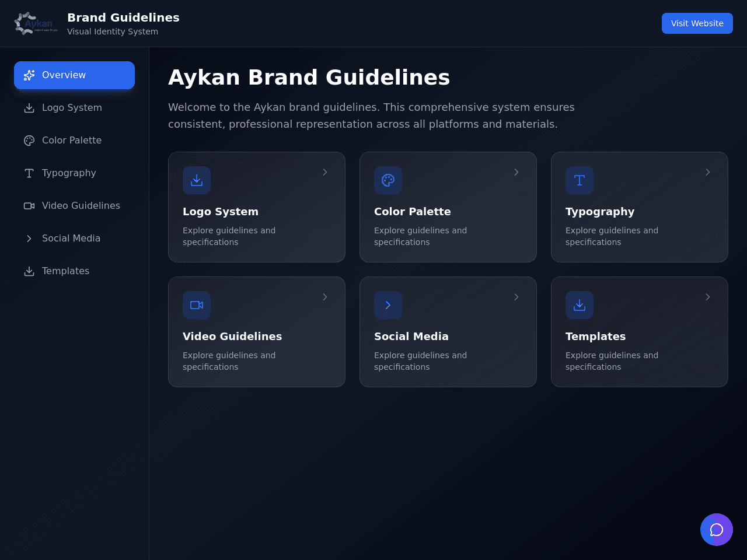The image size is (747, 560).
Task: Click the description text under Video Guidelines card
Action: (x=229, y=361)
